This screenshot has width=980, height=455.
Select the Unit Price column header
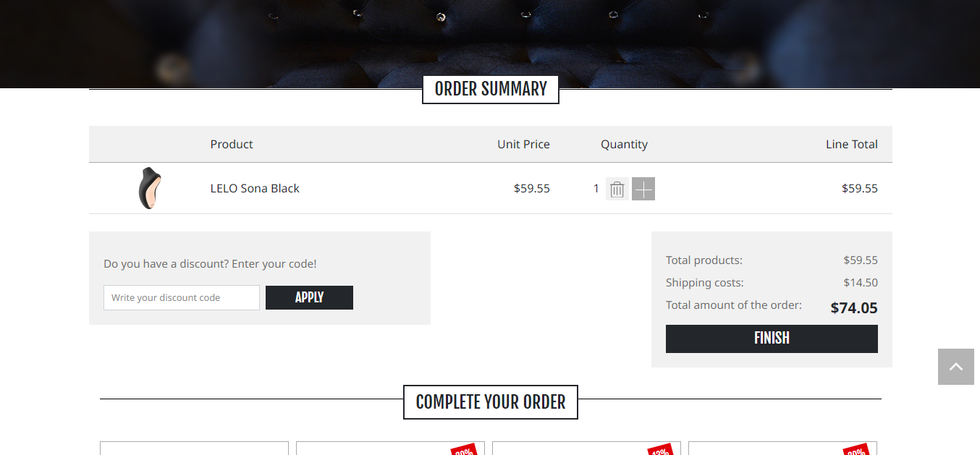tap(523, 144)
